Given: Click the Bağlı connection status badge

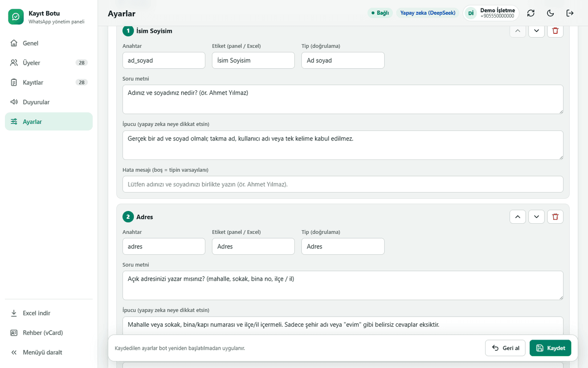Looking at the screenshot, I should (380, 13).
